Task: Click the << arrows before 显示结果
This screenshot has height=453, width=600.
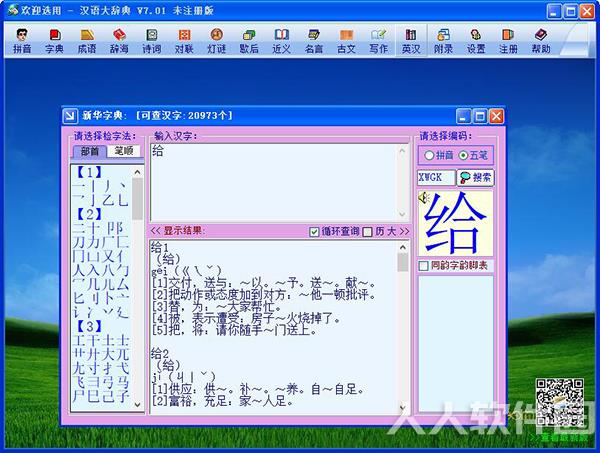Action: tap(155, 231)
